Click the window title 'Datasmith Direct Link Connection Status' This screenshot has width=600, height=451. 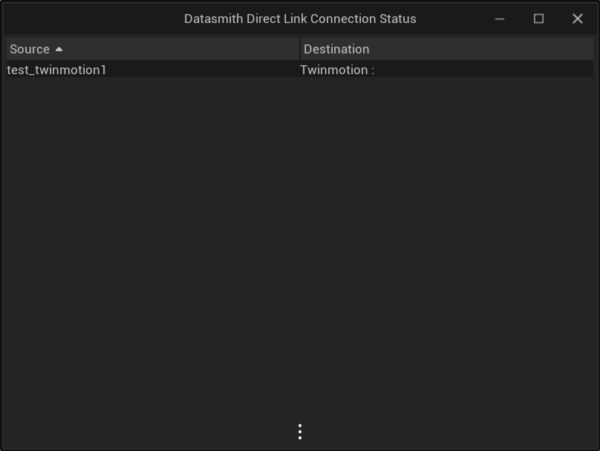(300, 19)
